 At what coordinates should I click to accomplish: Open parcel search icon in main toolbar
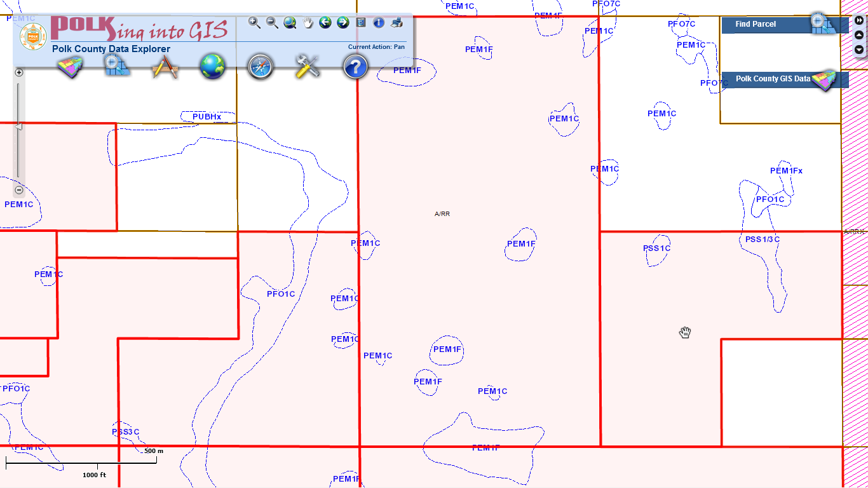(118, 66)
